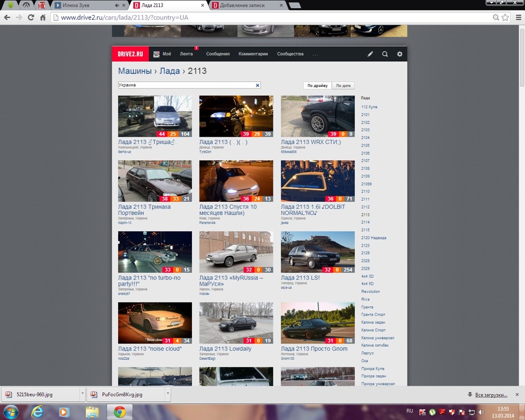Click the browser Forward arrow
525x420 pixels.
[x=19, y=17]
